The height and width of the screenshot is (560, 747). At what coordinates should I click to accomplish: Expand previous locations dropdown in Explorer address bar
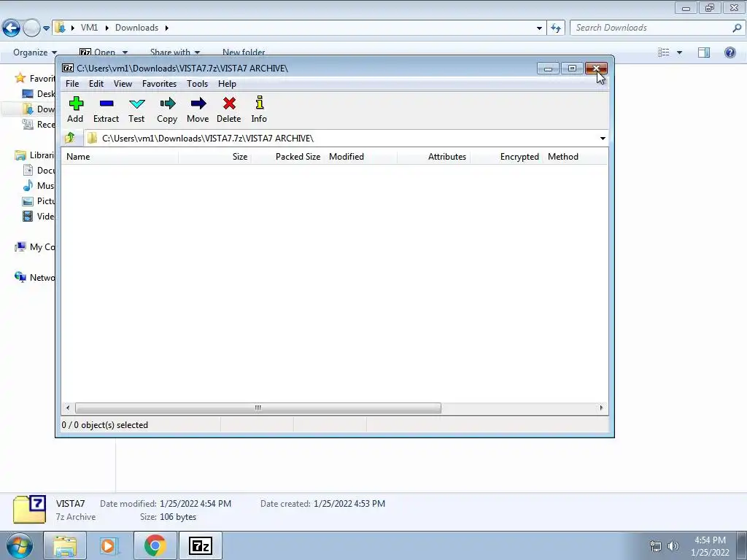(x=539, y=28)
